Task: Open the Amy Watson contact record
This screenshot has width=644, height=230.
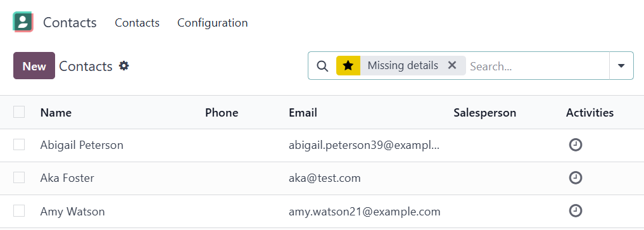Action: click(x=72, y=212)
